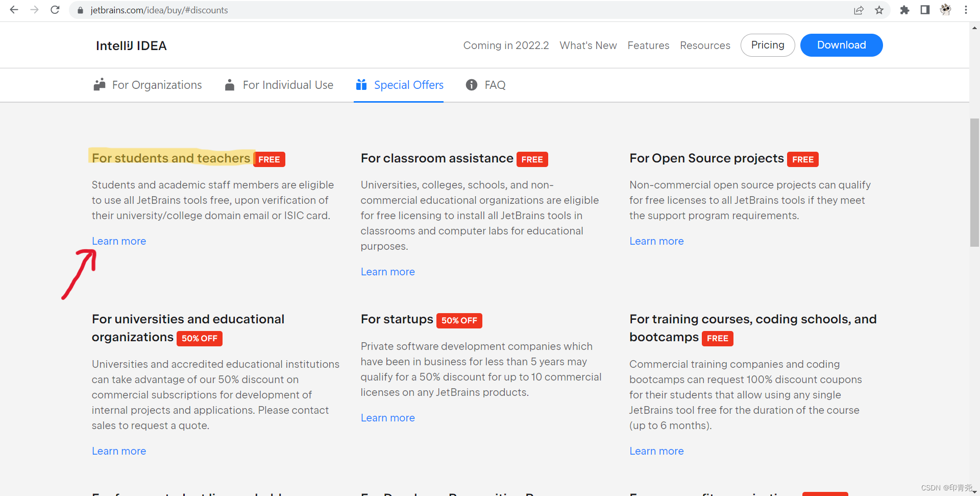Click the browser back arrow

14,10
